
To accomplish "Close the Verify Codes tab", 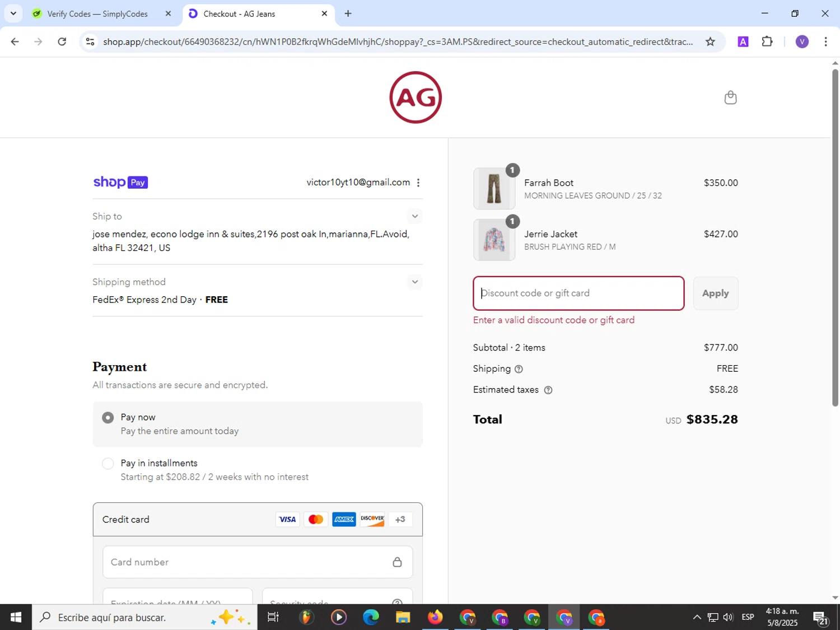I will pos(168,13).
